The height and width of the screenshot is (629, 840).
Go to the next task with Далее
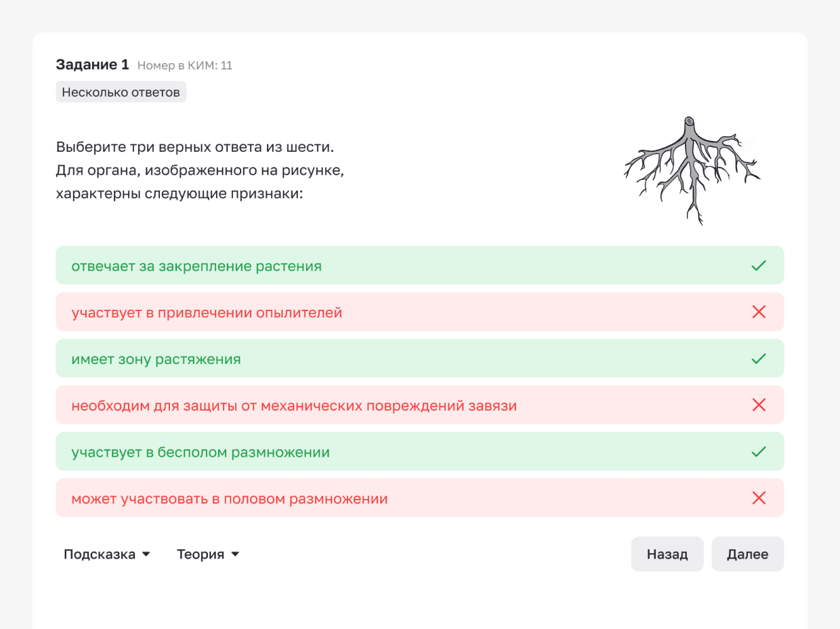pyautogui.click(x=747, y=554)
